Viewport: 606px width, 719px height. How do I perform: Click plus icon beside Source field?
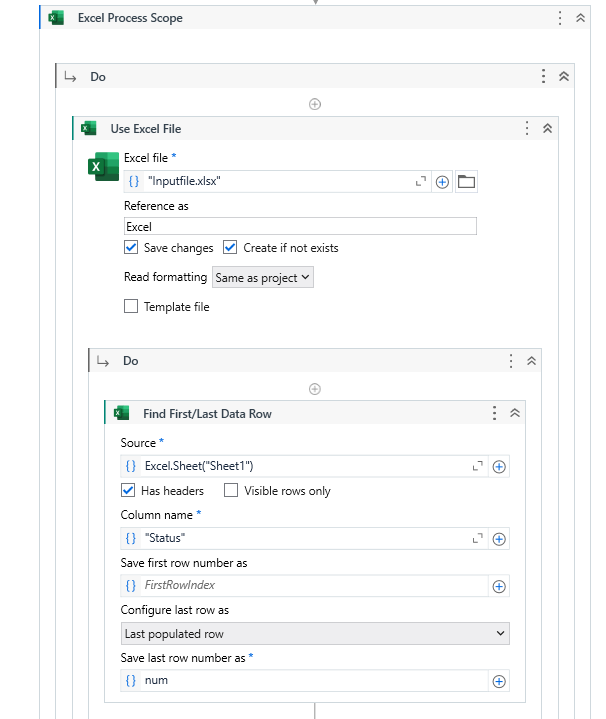(x=499, y=466)
